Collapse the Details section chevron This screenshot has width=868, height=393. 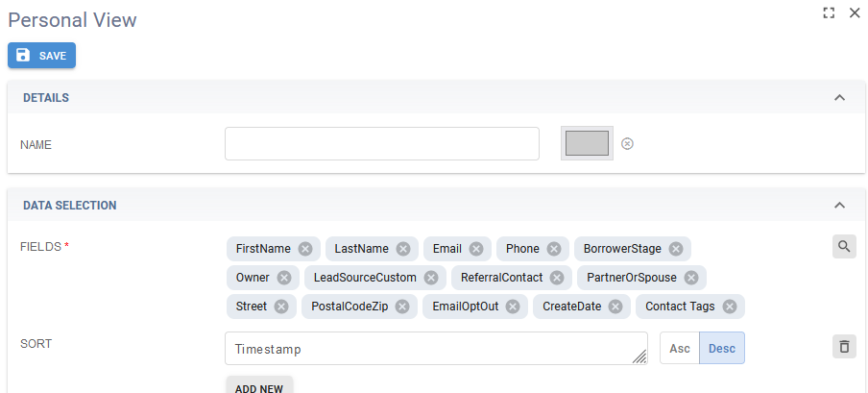pyautogui.click(x=839, y=98)
